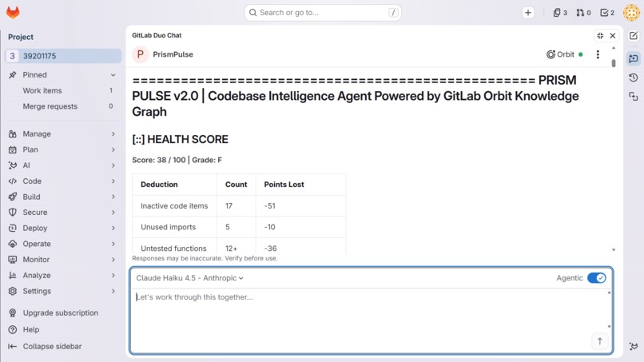Viewport: 644px width, 362px height.
Task: Open merge requests counter showing 0
Action: tap(583, 13)
